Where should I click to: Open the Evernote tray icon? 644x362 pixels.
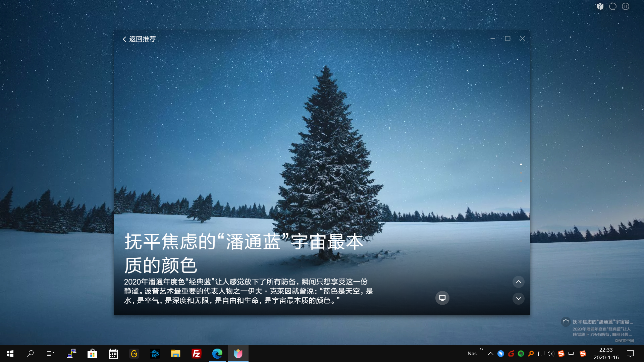521,354
